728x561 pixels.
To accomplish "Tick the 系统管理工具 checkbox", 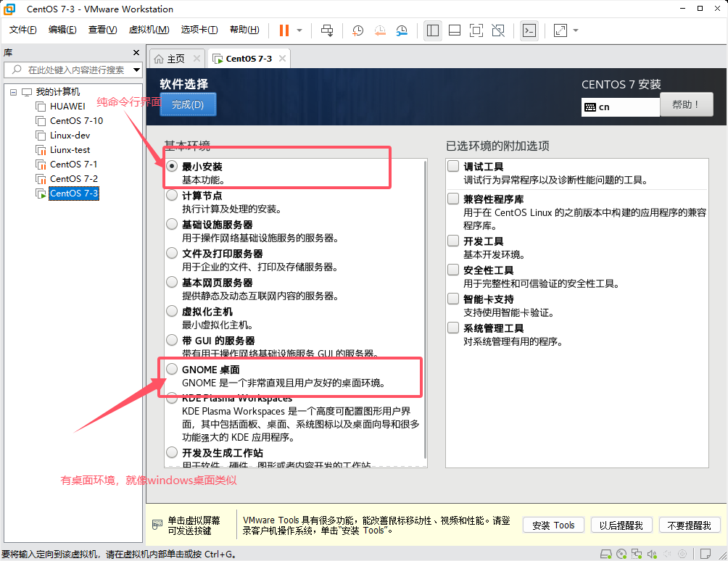I will point(453,328).
